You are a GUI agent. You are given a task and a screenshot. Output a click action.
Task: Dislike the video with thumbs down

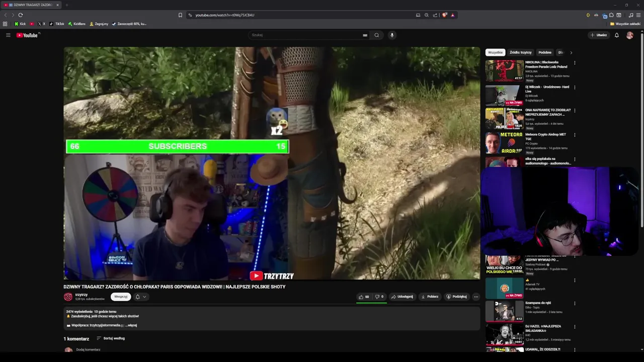379,297
